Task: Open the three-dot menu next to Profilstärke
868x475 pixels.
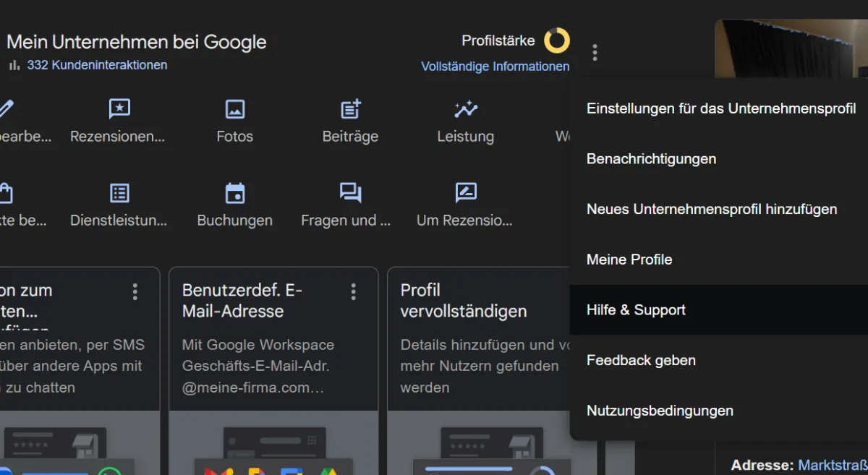Action: tap(595, 52)
